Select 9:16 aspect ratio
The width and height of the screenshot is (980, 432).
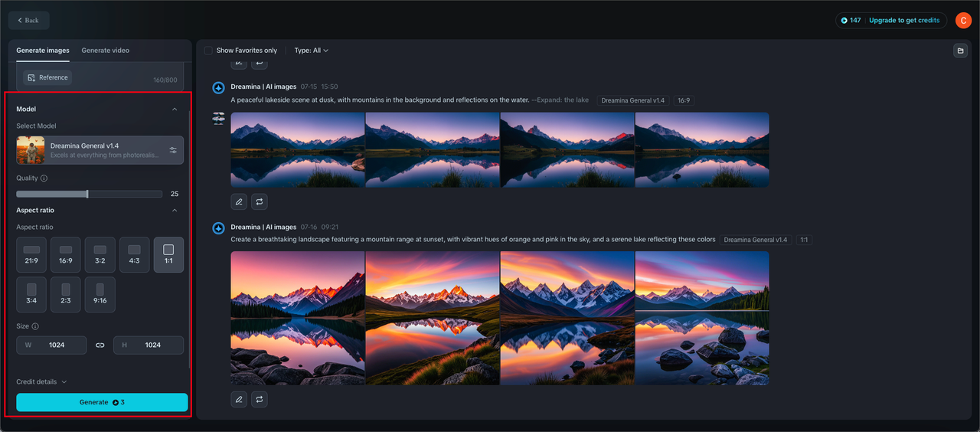[x=100, y=295]
